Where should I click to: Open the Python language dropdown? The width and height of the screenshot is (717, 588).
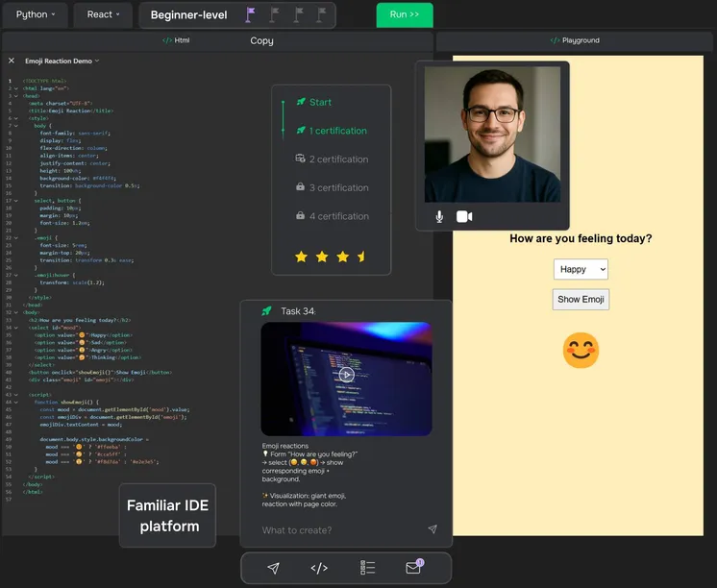coord(36,14)
